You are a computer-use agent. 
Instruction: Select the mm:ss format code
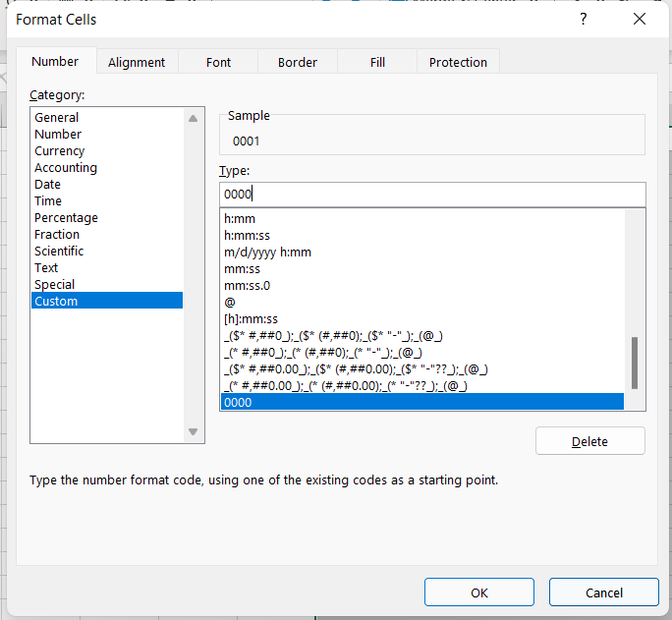pos(422,268)
